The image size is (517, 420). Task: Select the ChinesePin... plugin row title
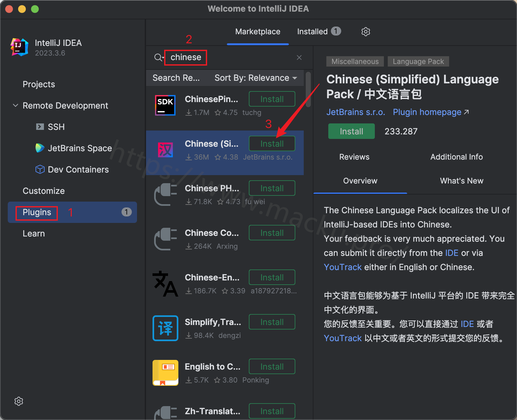pos(211,99)
